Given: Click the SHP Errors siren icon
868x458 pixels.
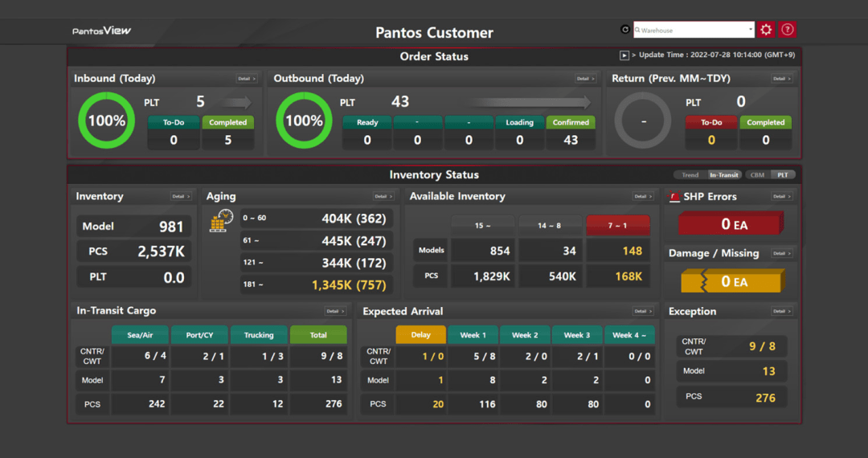Looking at the screenshot, I should (674, 196).
